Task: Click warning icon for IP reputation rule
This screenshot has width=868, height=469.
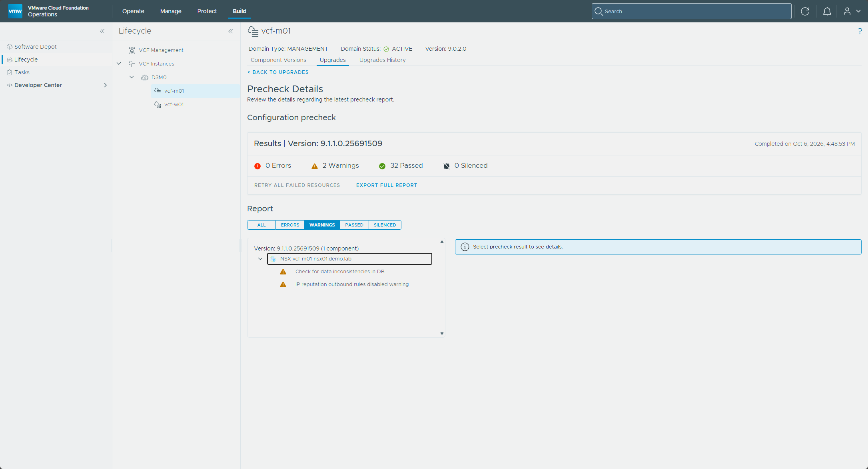Action: [283, 284]
